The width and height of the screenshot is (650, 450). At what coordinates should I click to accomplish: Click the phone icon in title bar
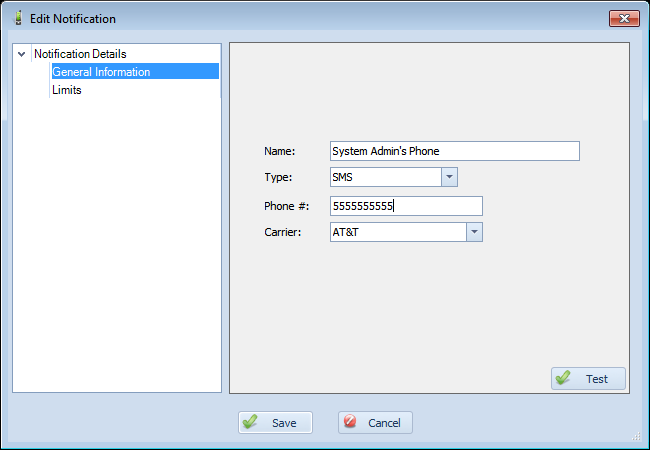click(18, 18)
